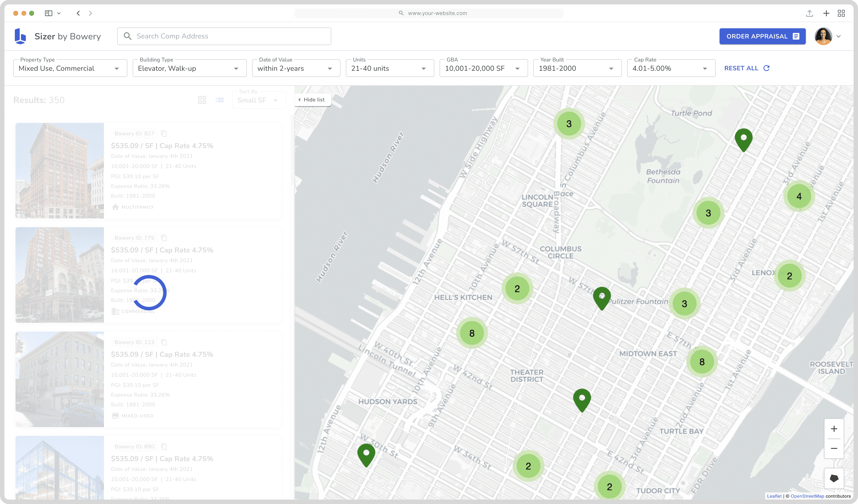This screenshot has height=504, width=858.
Task: Open a new browser tab with plus icon
Action: click(826, 13)
